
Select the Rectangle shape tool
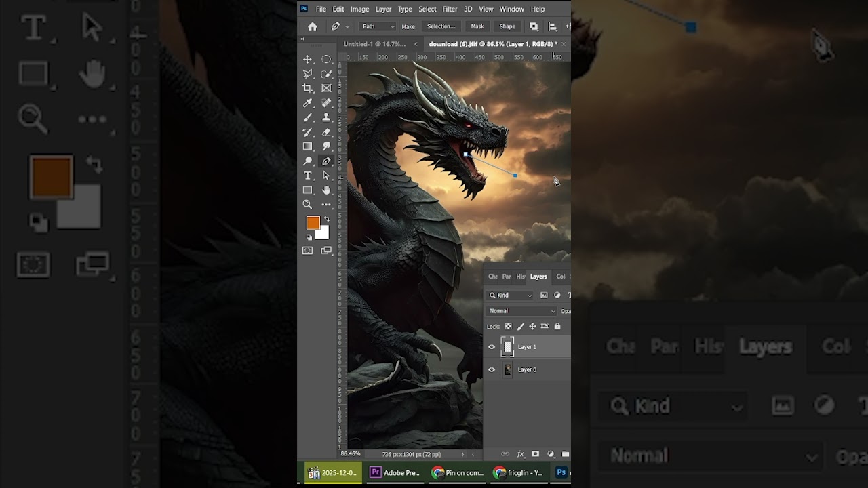pyautogui.click(x=308, y=190)
